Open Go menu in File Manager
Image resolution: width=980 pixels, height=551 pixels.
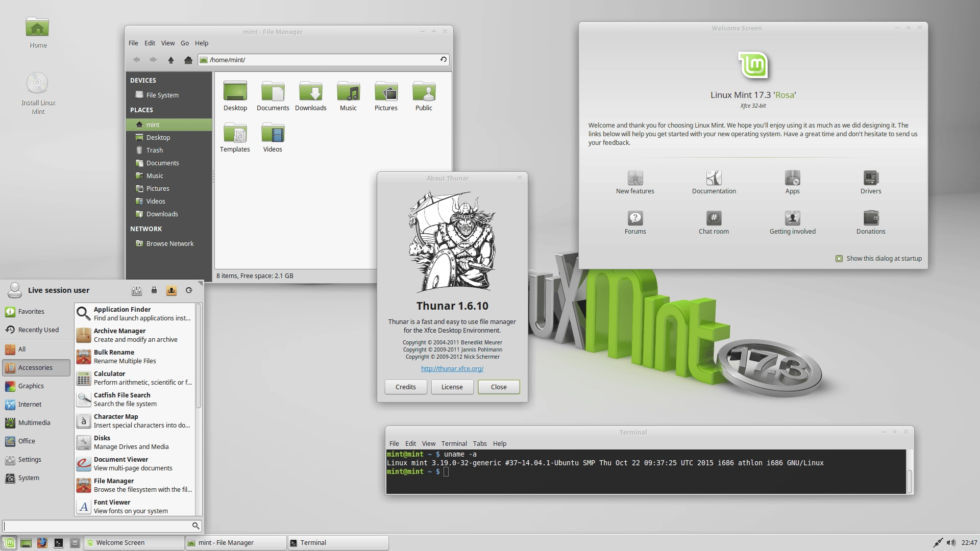(185, 43)
